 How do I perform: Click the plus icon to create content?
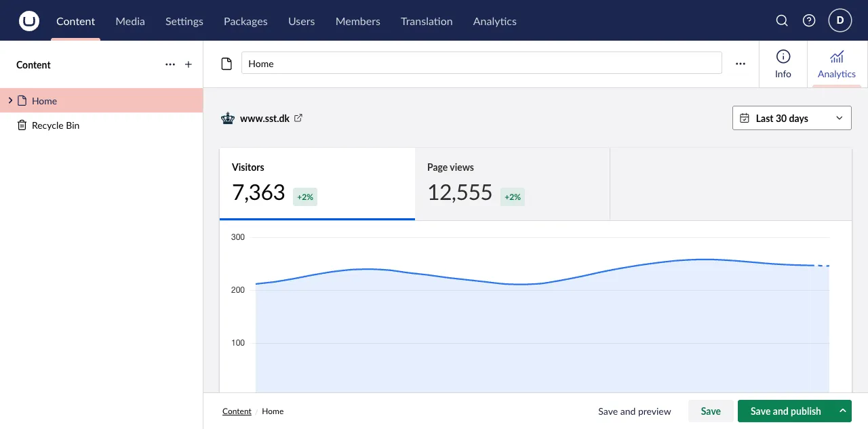189,65
